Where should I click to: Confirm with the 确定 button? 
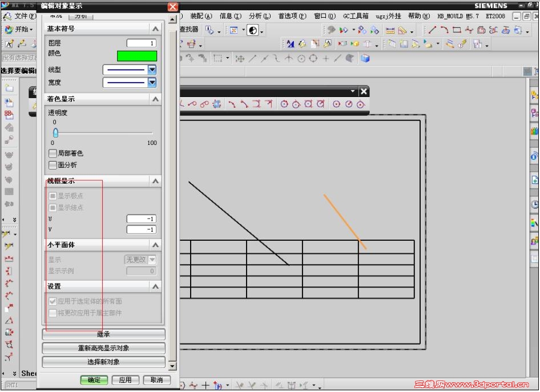click(94, 380)
